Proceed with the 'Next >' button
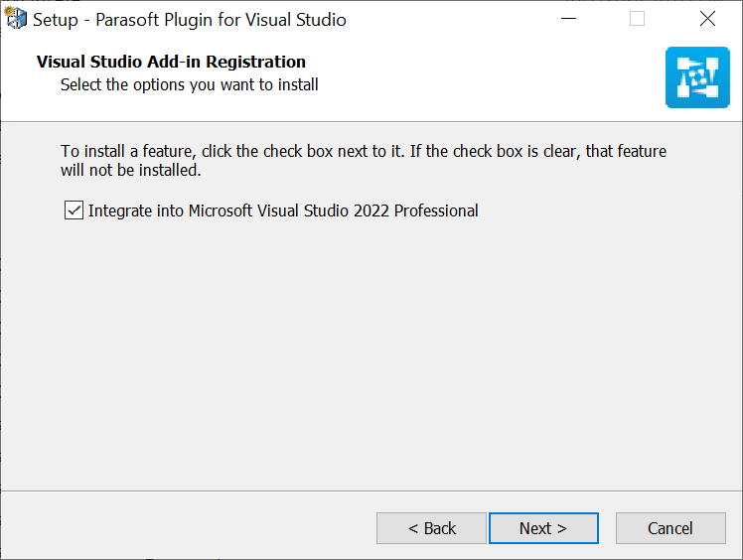The width and height of the screenshot is (743, 560). [543, 528]
